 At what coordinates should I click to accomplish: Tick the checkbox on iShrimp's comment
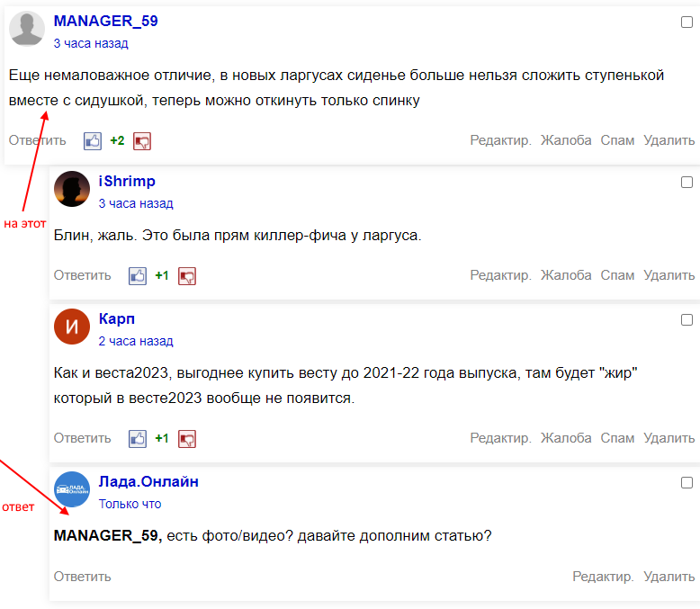pos(687,183)
